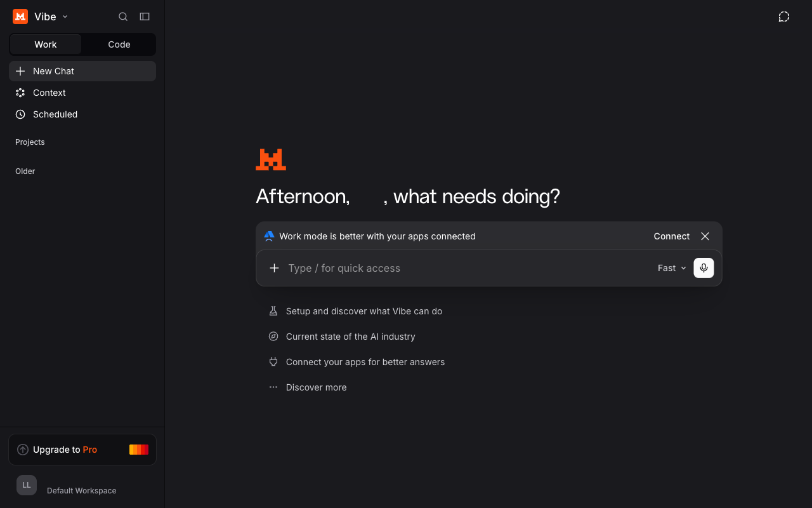
Task: Click the Default Workspace label
Action: pyautogui.click(x=82, y=491)
